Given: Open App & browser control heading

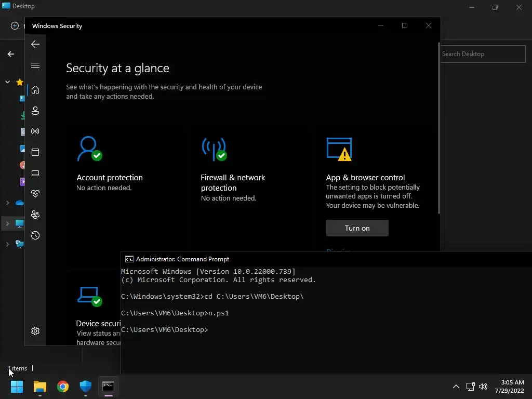Looking at the screenshot, I should tap(365, 178).
